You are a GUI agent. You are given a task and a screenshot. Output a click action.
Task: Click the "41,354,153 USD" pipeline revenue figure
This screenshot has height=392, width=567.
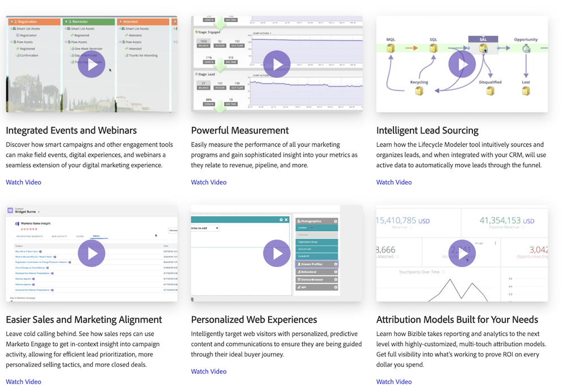point(506,220)
